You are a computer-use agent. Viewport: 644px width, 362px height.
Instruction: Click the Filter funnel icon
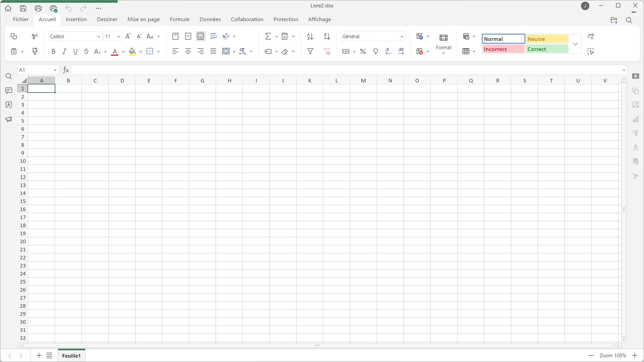pyautogui.click(x=311, y=51)
